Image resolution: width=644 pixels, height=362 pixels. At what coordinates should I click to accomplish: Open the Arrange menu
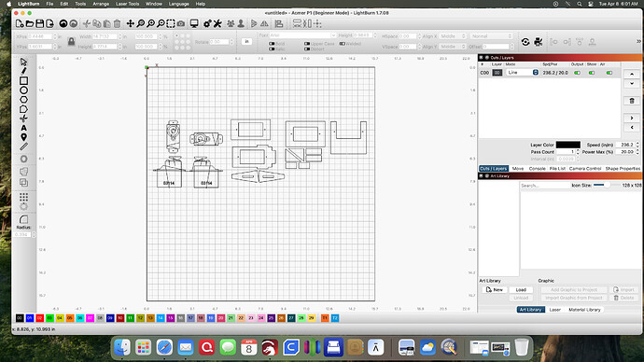[101, 4]
